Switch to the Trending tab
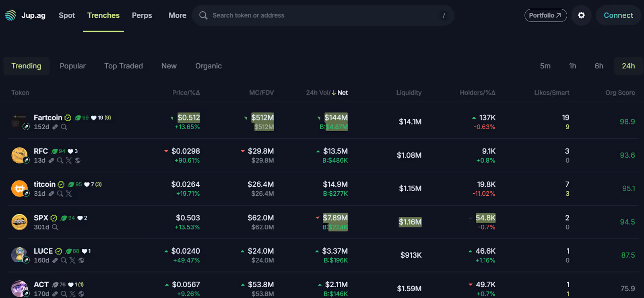 tap(26, 66)
